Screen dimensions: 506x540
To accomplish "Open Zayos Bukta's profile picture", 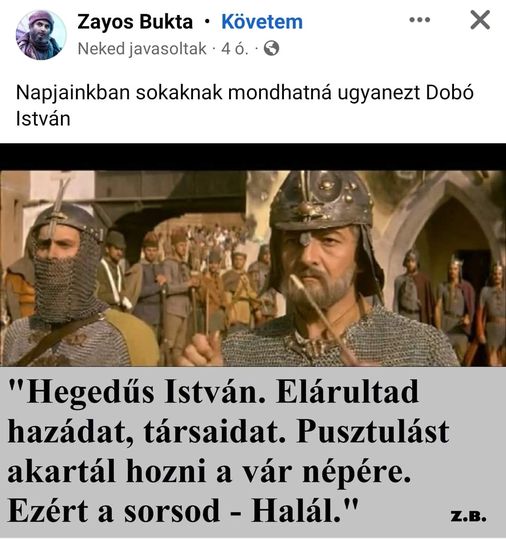I will coord(41,35).
